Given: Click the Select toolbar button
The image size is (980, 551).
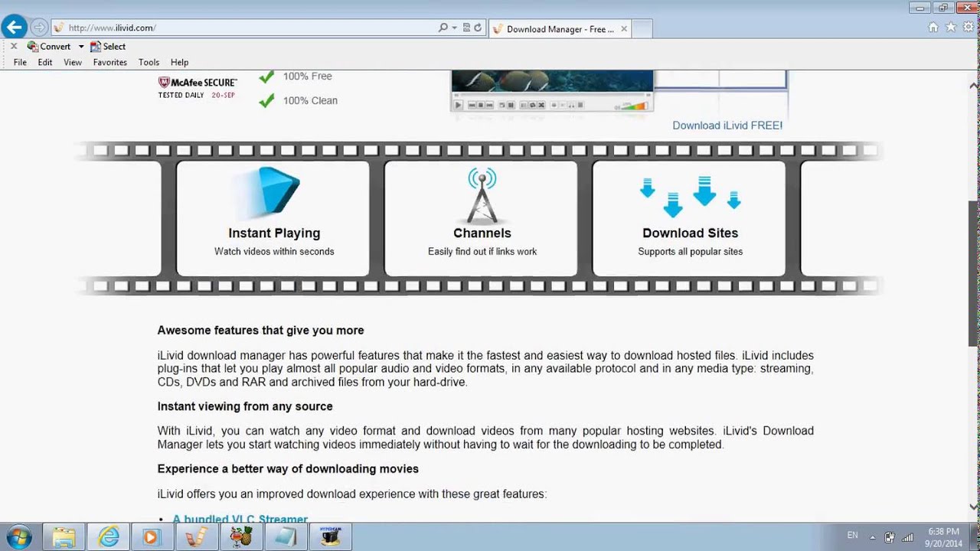Looking at the screenshot, I should coord(108,47).
